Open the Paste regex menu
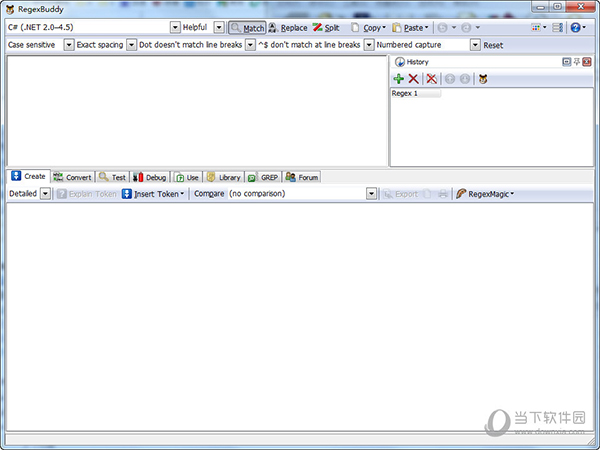600x450 pixels. (410, 28)
